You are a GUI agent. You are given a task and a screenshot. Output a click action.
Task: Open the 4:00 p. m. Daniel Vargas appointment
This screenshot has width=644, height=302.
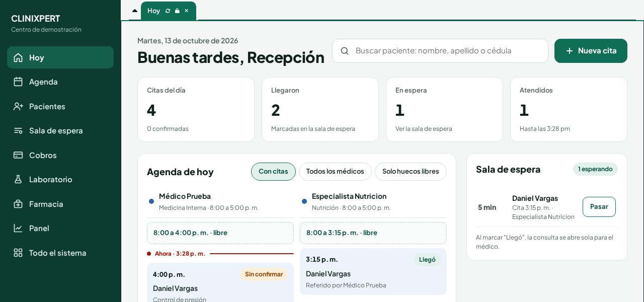click(x=220, y=282)
